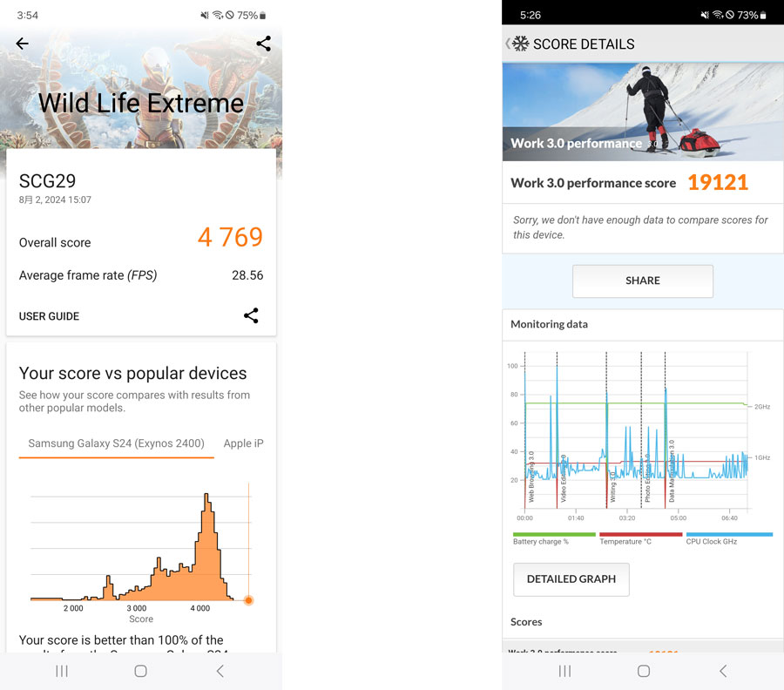784x690 pixels.
Task: Tap the home button in the right phone
Action: (644, 671)
